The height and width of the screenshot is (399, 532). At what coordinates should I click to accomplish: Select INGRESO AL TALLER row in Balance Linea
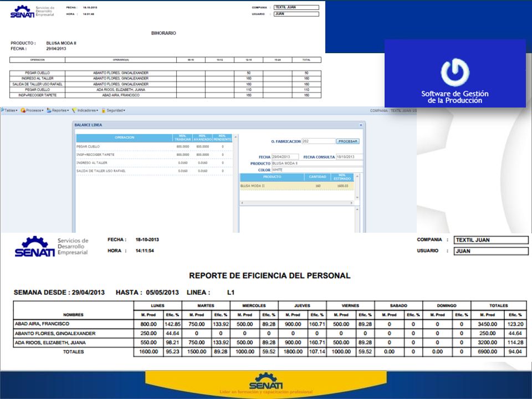click(154, 163)
